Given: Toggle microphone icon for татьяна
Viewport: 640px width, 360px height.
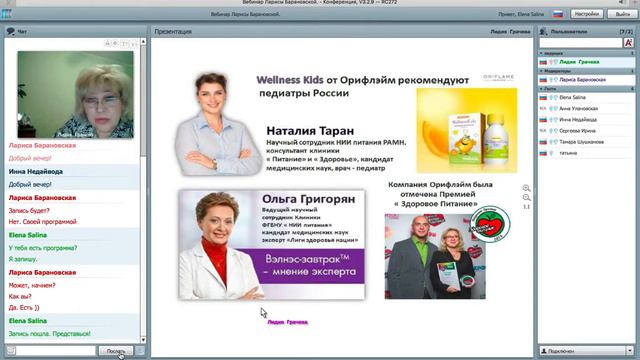Looking at the screenshot, I should click(x=551, y=153).
